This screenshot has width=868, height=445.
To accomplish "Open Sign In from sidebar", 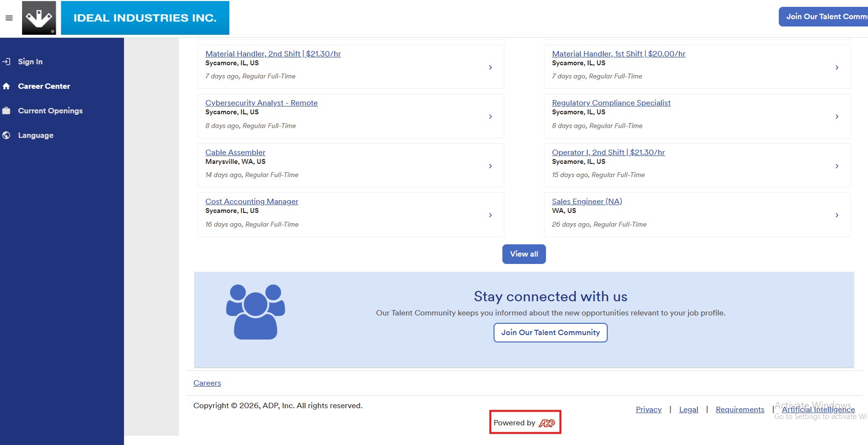I will coord(30,61).
